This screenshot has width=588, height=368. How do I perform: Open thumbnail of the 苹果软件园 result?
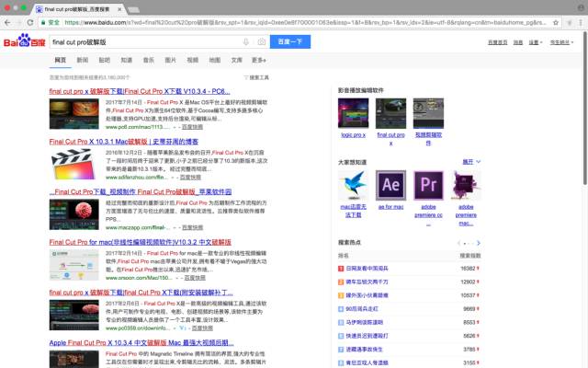tap(73, 214)
